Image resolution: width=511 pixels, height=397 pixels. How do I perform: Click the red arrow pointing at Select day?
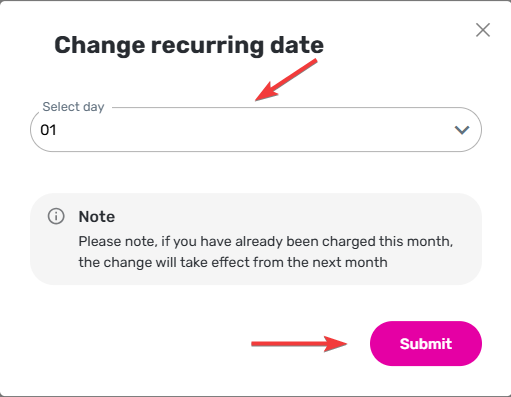click(286, 80)
